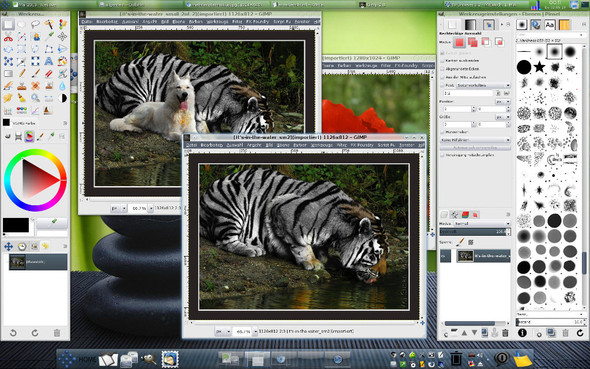Viewport: 590px width, 369px height.
Task: Open 'Datei' menu in front image window
Action: (191, 145)
